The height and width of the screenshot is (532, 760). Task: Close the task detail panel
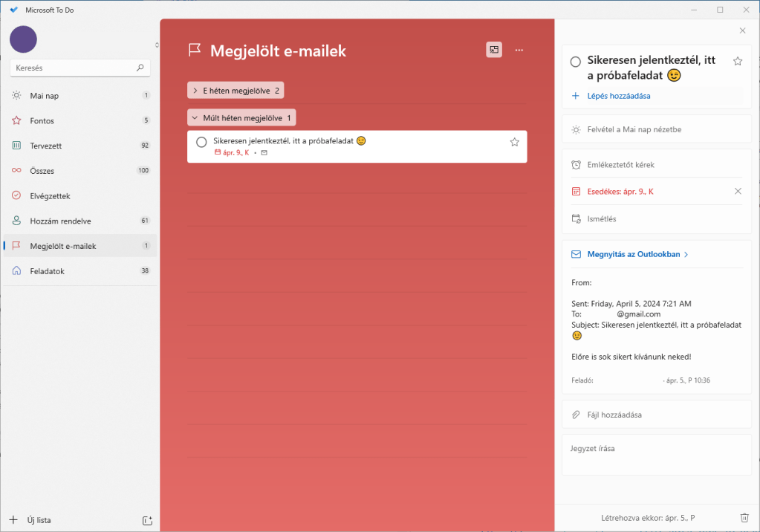[x=742, y=30]
